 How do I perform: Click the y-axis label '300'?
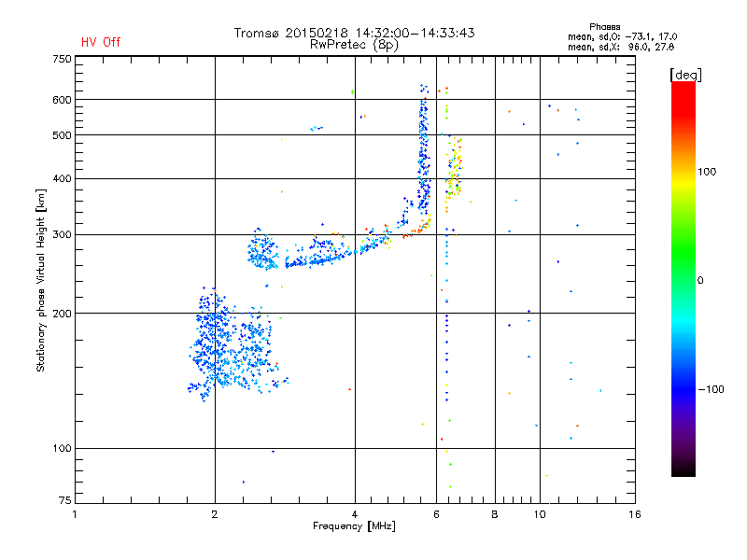pos(63,235)
